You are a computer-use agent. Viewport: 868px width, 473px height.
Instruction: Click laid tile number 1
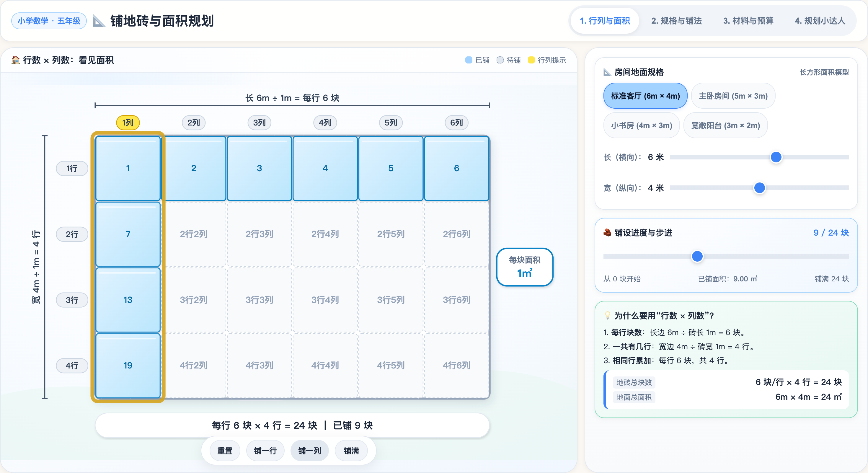point(128,169)
